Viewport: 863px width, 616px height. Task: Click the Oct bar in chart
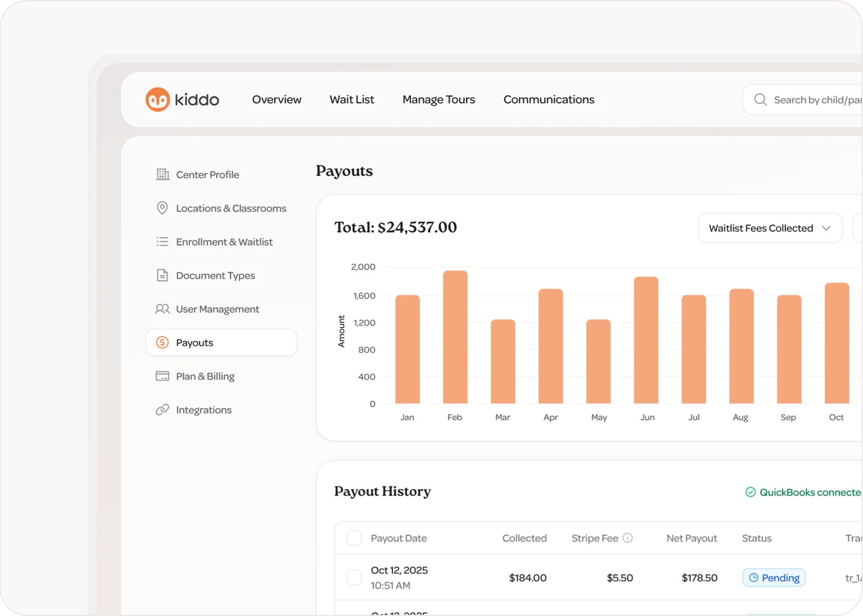tap(837, 343)
